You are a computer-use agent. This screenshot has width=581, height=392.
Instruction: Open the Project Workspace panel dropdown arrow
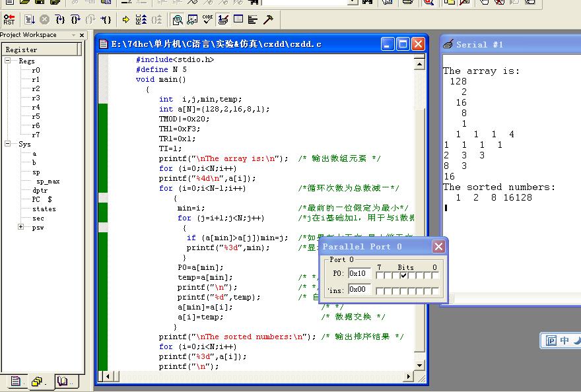tap(73, 35)
